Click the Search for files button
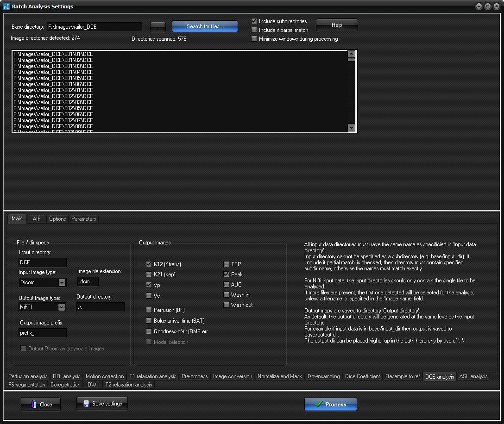Screen dimensions: 504x424 pos(205,26)
